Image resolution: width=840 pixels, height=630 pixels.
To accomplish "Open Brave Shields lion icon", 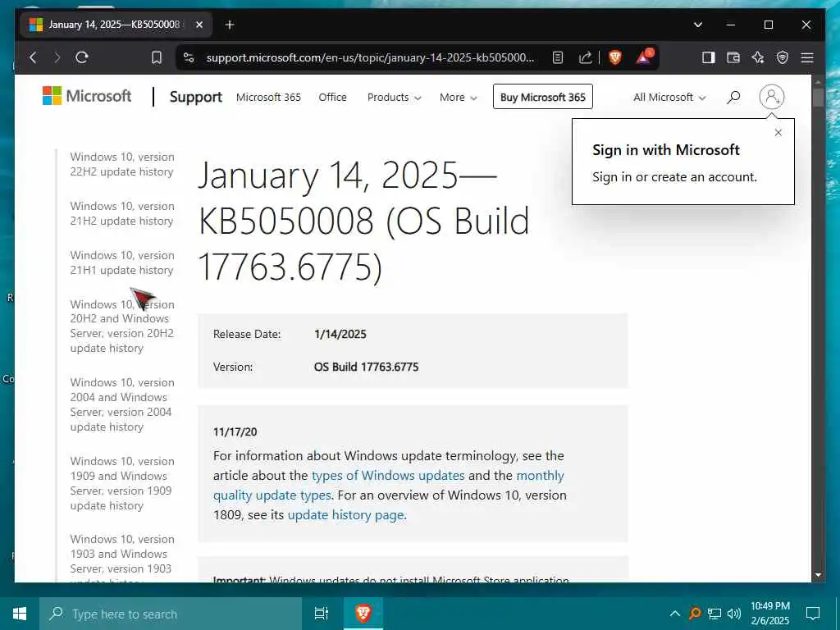I will (x=615, y=57).
